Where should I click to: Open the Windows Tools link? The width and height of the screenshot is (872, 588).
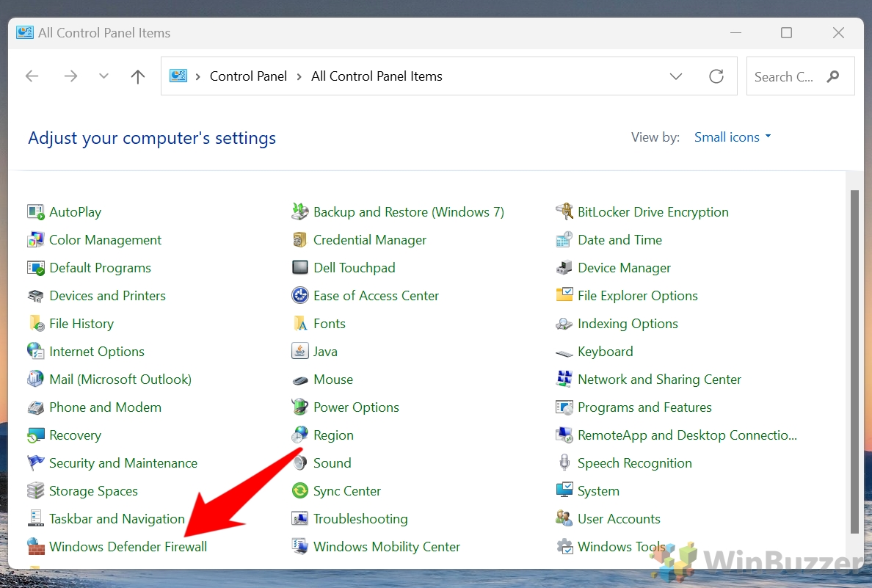(621, 546)
